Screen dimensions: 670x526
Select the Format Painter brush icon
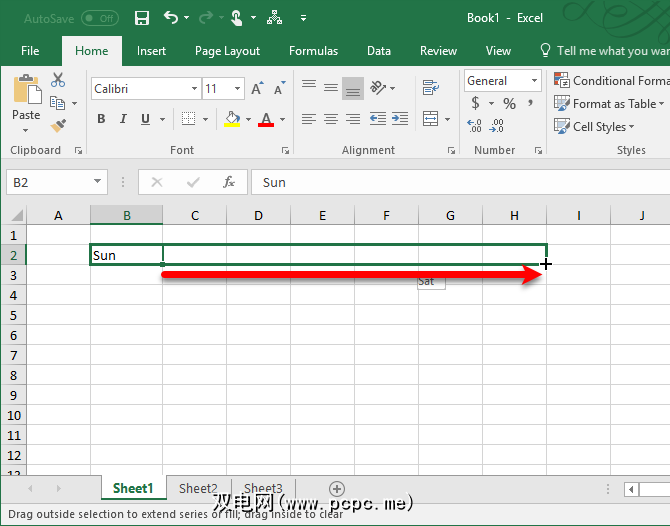58,125
